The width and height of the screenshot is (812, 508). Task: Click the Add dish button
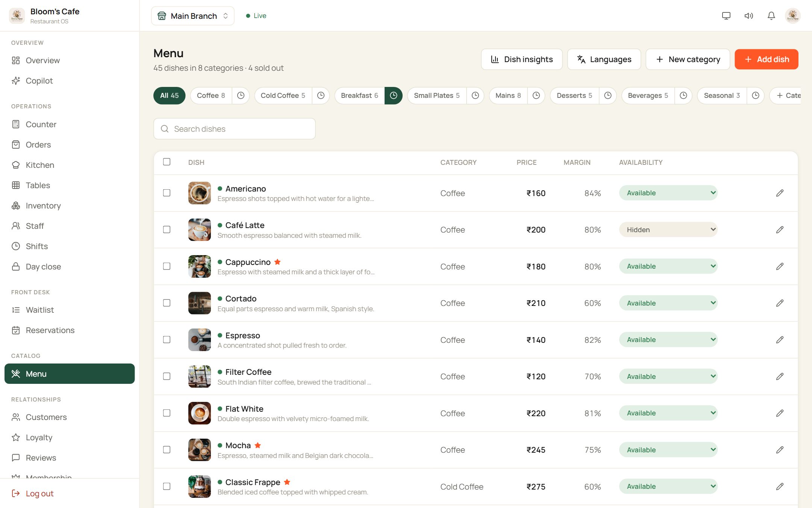[766, 59]
